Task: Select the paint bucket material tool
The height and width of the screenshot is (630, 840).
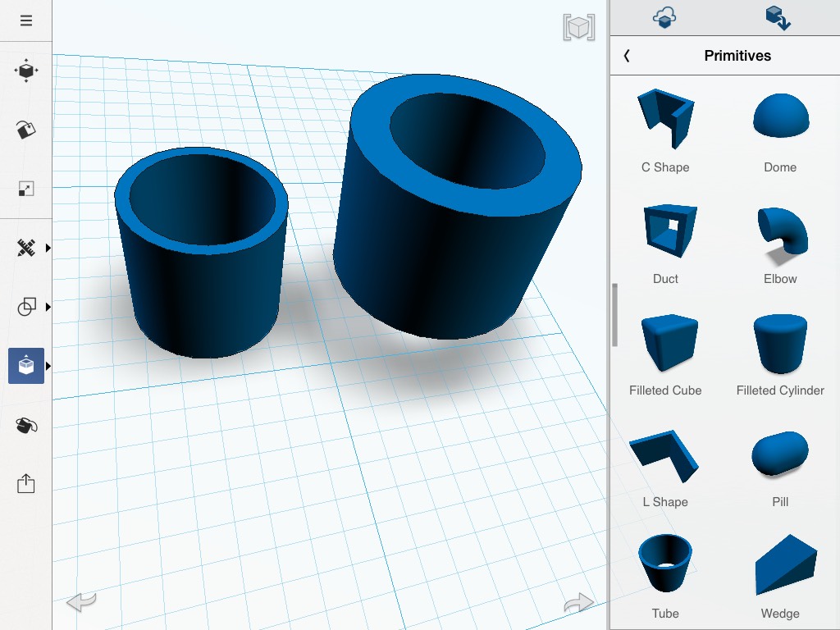Action: pyautogui.click(x=26, y=426)
